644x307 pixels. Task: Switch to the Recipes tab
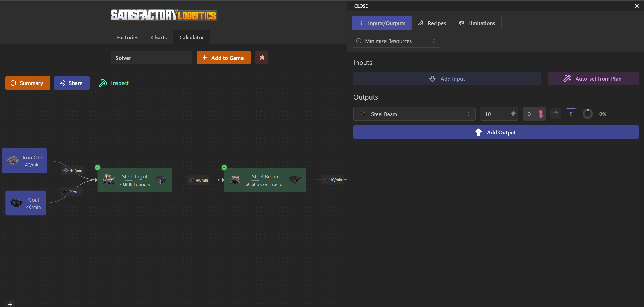[x=432, y=23]
